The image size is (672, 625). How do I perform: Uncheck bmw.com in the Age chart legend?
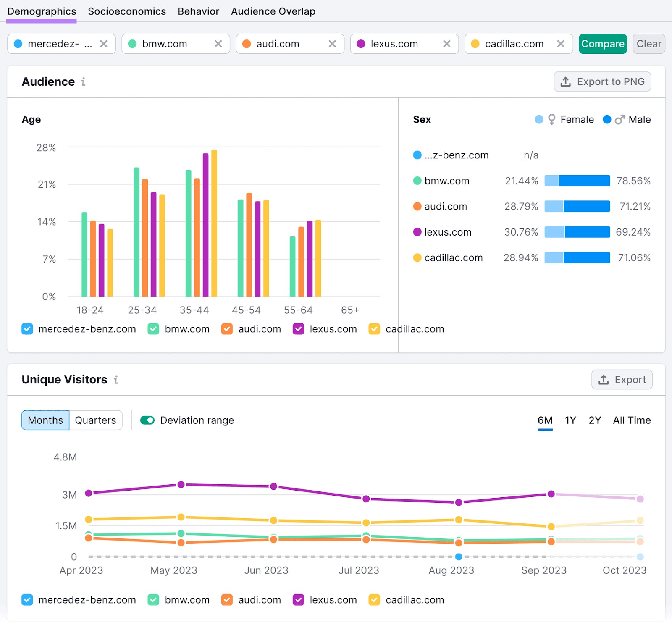coord(153,329)
